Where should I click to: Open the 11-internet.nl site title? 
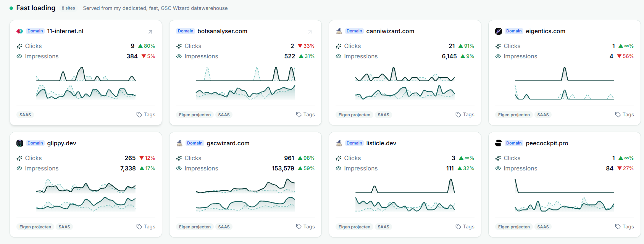[x=65, y=31]
